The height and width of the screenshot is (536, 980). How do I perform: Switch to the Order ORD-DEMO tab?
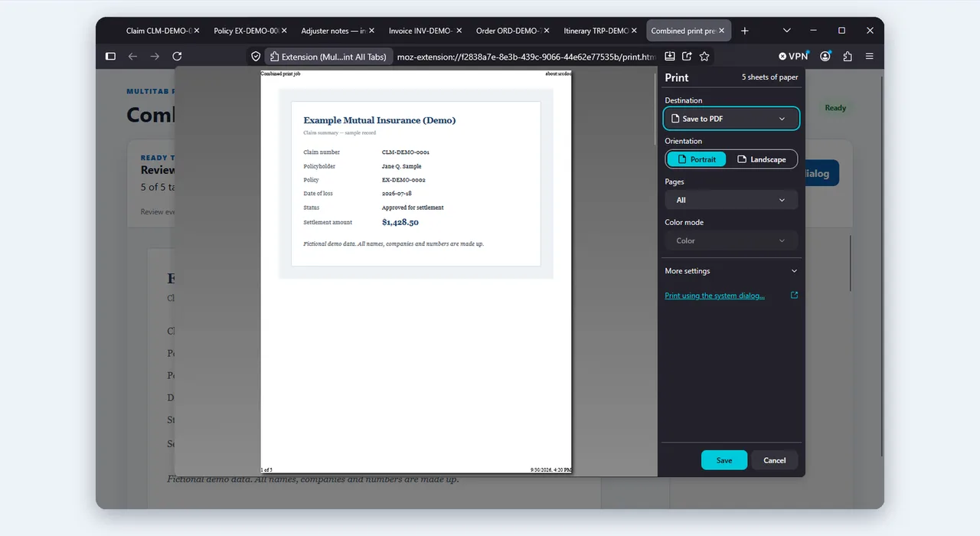click(x=507, y=31)
